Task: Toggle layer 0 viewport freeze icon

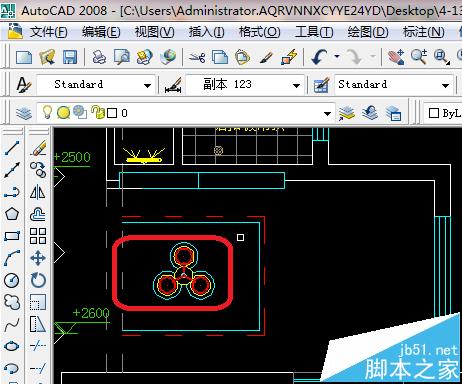Action: (x=80, y=113)
